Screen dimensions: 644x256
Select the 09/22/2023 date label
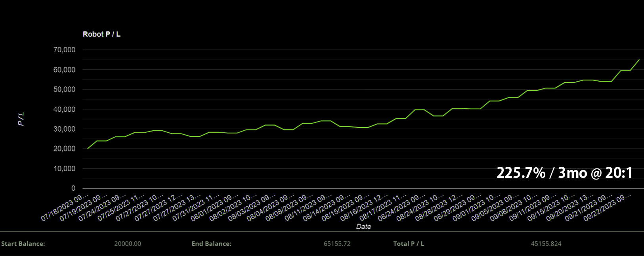point(608,208)
